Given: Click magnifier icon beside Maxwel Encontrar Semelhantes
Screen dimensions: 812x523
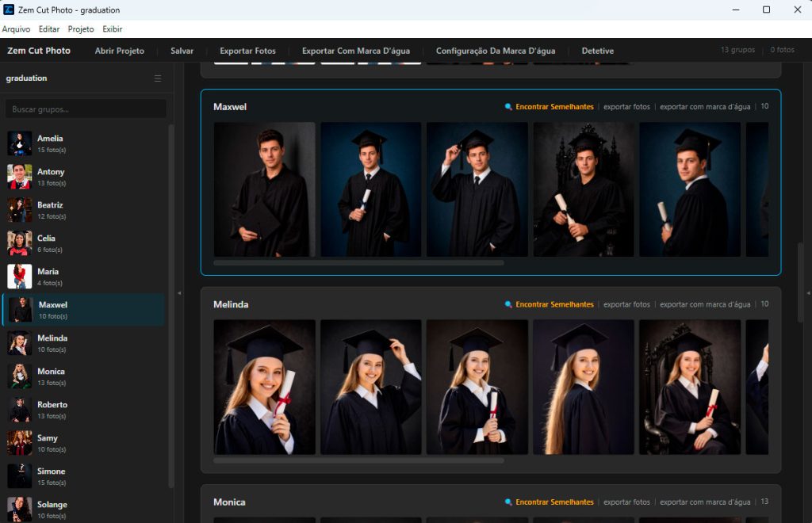Looking at the screenshot, I should [x=508, y=106].
